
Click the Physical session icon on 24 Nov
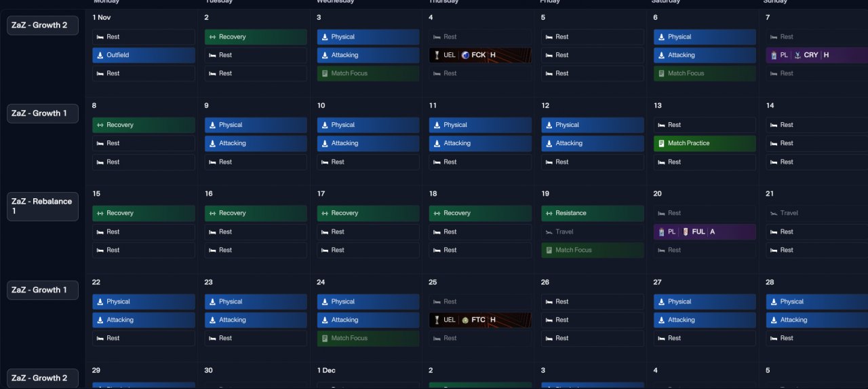(325, 301)
